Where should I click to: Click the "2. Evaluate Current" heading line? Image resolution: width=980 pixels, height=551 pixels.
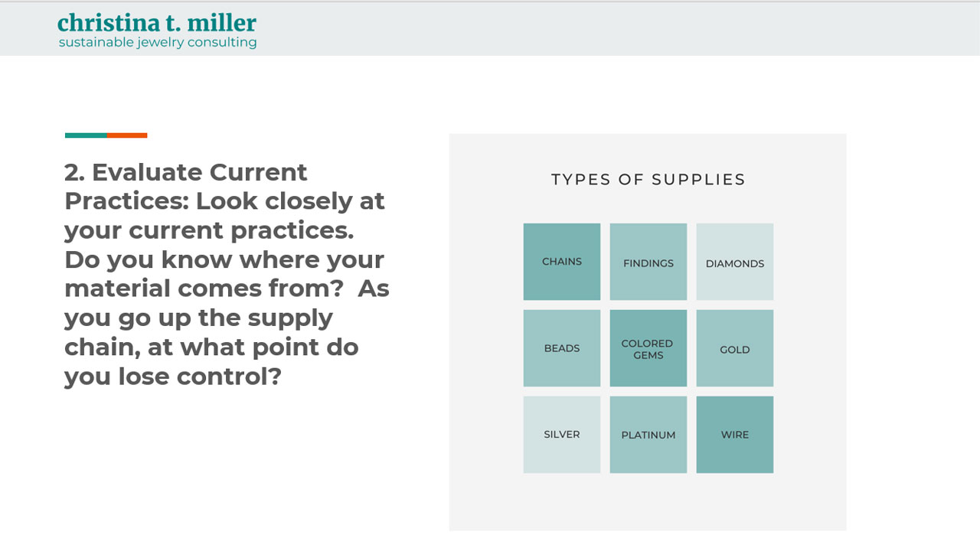[186, 172]
